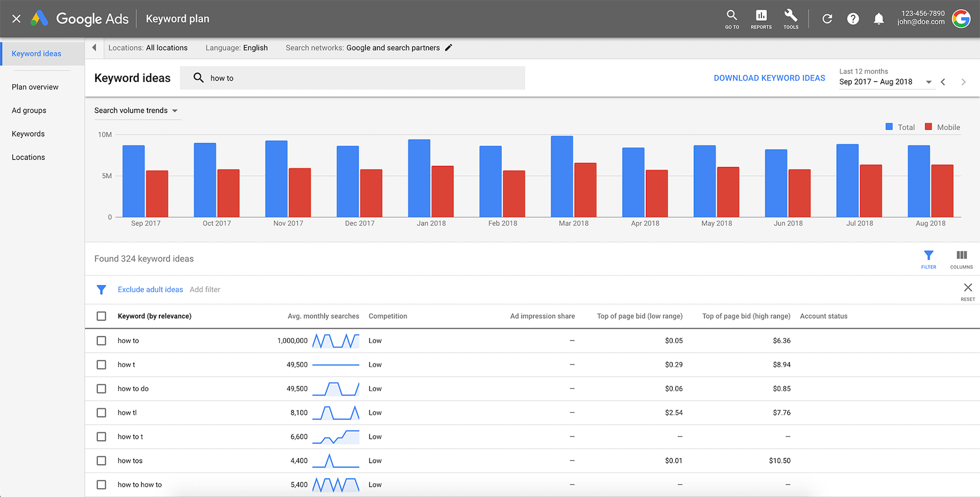The width and height of the screenshot is (980, 497).
Task: Collapse the locations bar with the left arrow
Action: point(94,47)
